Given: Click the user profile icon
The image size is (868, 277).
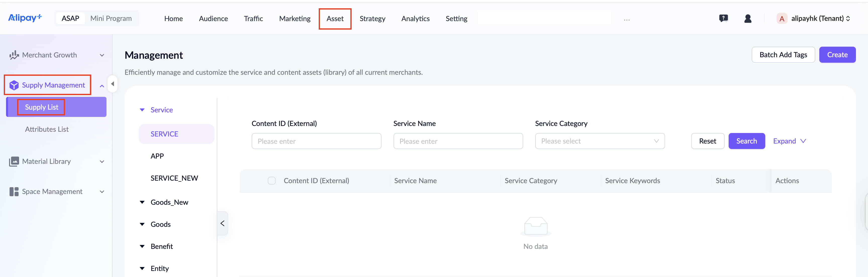Looking at the screenshot, I should tap(748, 19).
